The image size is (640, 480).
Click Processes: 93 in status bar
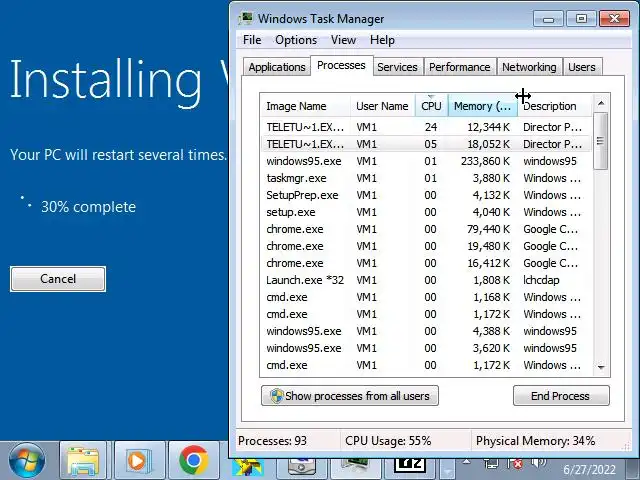pyautogui.click(x=272, y=441)
